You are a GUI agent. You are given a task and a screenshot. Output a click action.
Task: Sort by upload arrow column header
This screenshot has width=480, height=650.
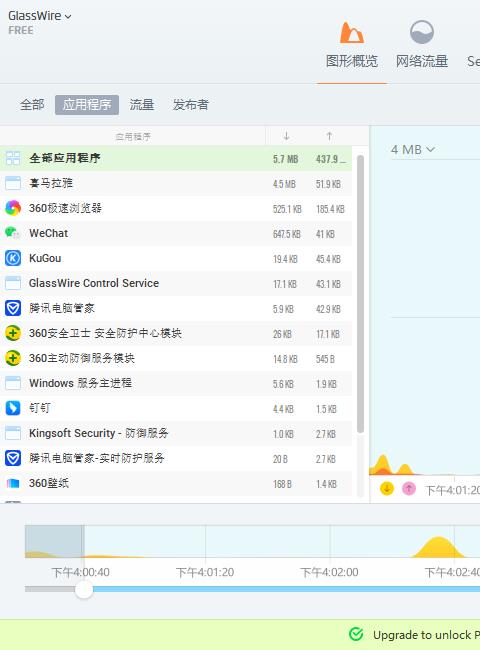[329, 136]
